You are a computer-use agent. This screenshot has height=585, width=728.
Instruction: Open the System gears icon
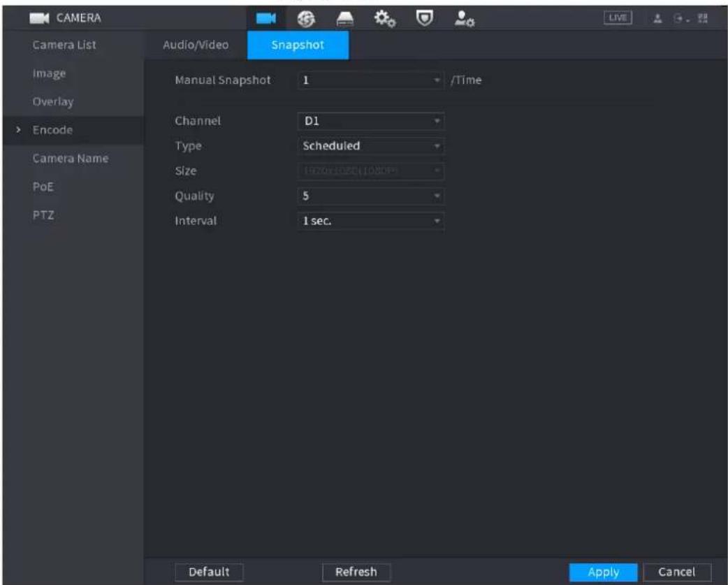[x=385, y=19]
